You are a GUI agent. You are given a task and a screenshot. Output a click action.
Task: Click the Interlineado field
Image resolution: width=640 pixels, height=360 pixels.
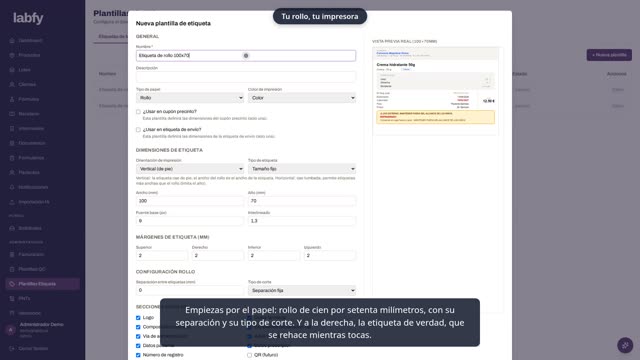tap(302, 221)
